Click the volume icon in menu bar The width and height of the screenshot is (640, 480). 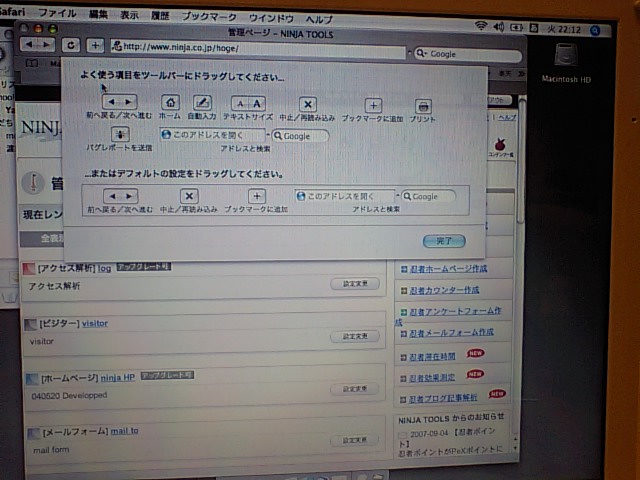[x=499, y=27]
